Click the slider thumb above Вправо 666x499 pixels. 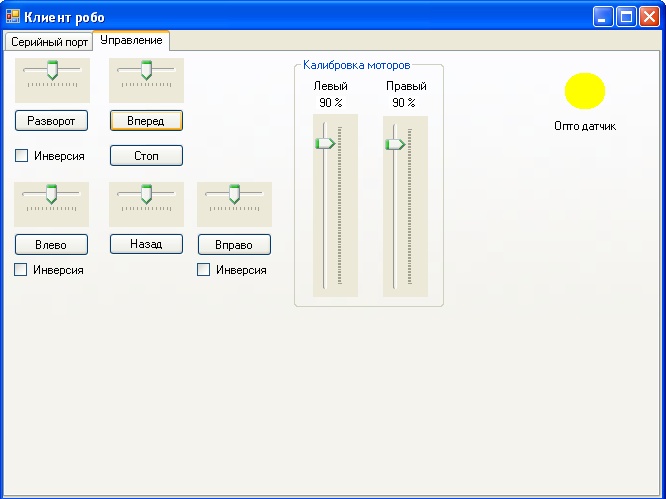pyautogui.click(x=234, y=194)
